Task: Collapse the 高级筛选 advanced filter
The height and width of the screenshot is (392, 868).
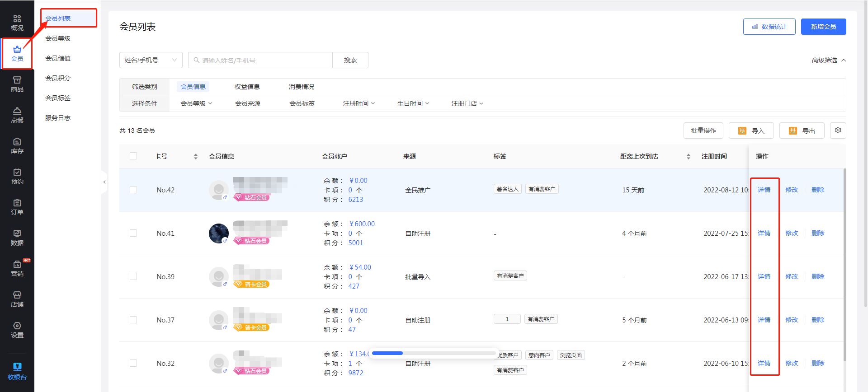Action: [x=829, y=60]
